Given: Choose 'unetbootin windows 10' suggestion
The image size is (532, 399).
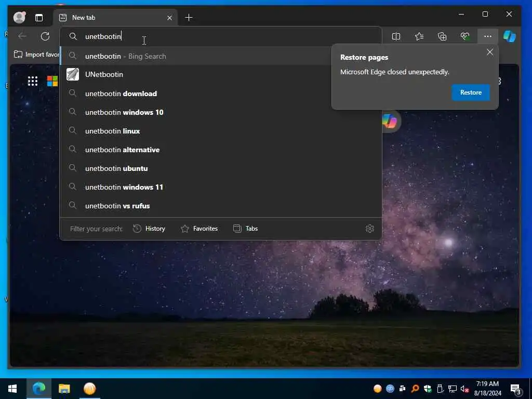Looking at the screenshot, I should tap(220, 112).
